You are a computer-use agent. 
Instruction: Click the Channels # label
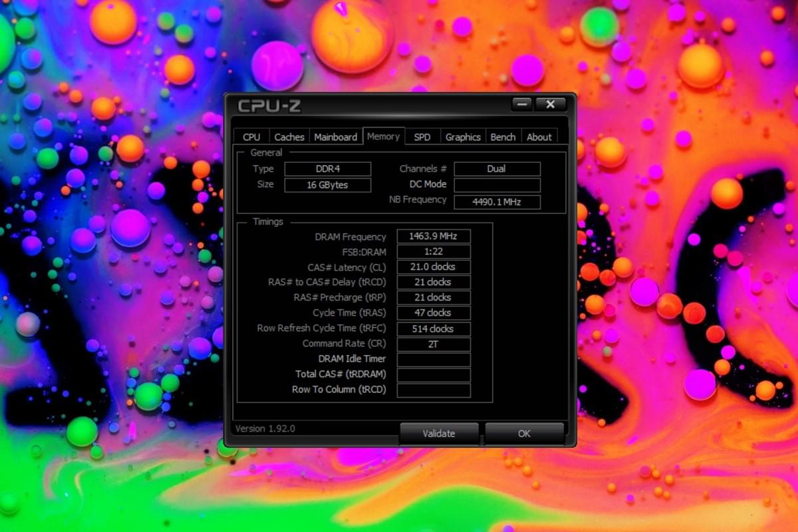coord(423,169)
